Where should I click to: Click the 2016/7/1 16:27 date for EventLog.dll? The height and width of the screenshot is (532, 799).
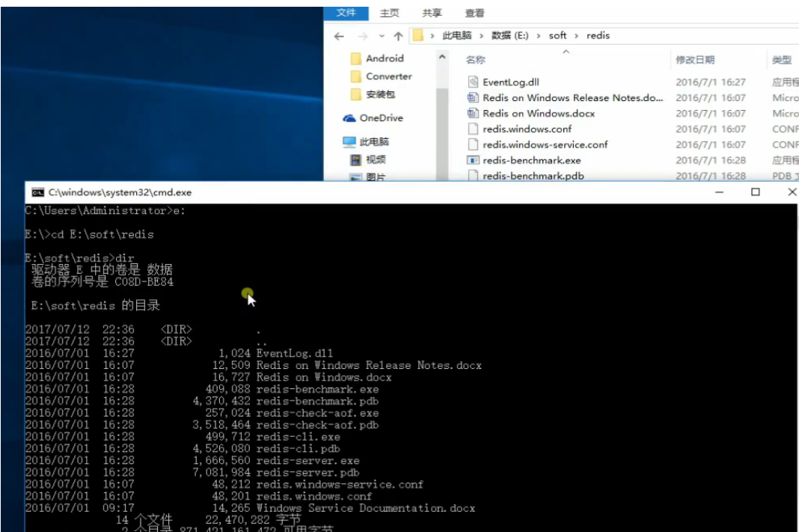pos(710,82)
